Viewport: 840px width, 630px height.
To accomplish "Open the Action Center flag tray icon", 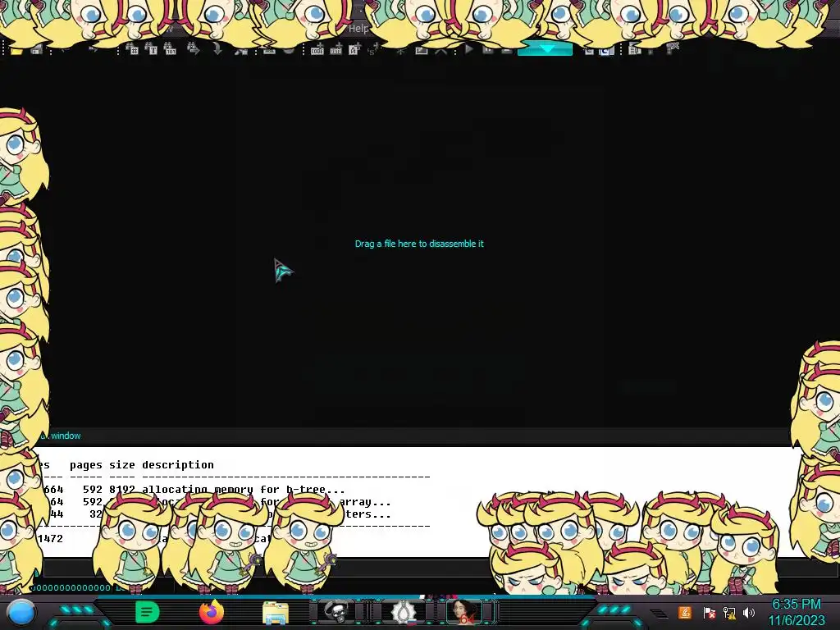I will coord(709,612).
